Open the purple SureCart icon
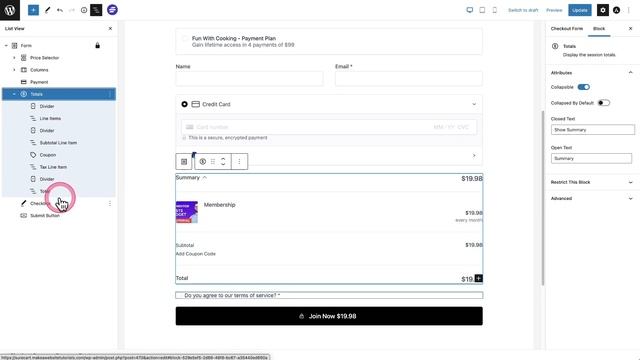This screenshot has width=640, height=360. click(x=112, y=10)
